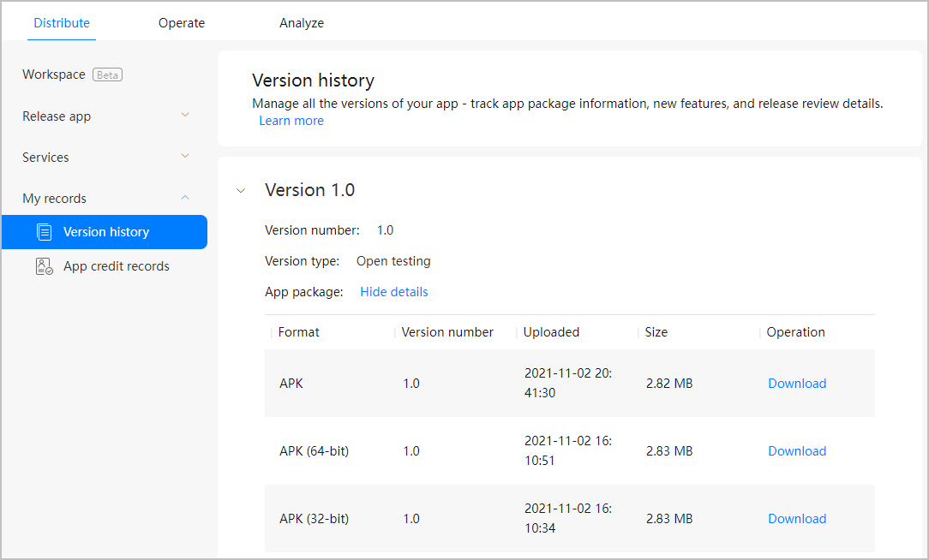Open the Operate tab

click(x=182, y=23)
